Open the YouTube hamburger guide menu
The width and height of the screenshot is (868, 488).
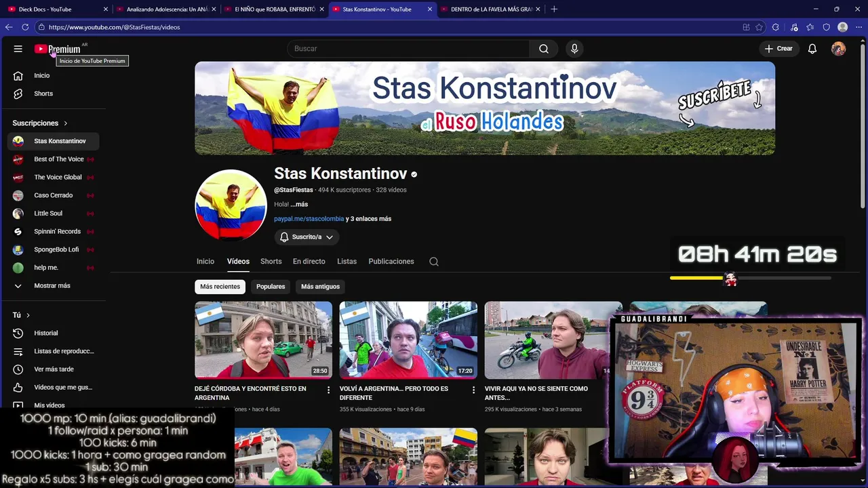[18, 49]
